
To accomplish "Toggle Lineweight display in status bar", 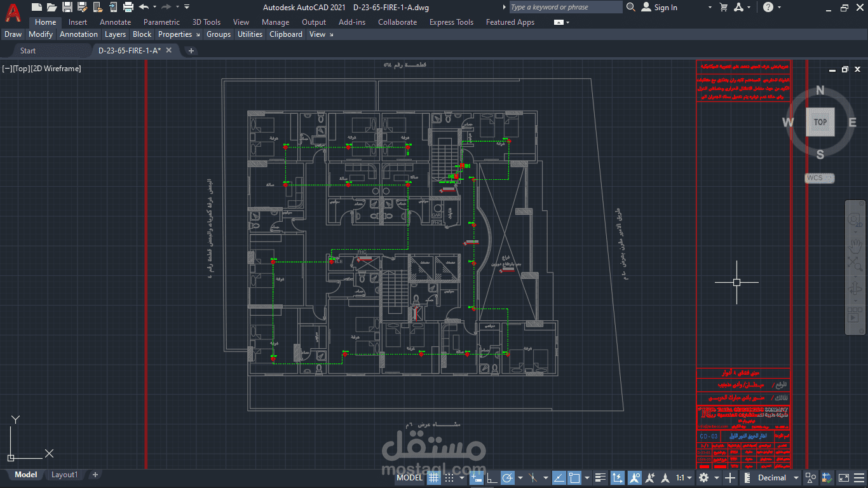I will tap(601, 478).
